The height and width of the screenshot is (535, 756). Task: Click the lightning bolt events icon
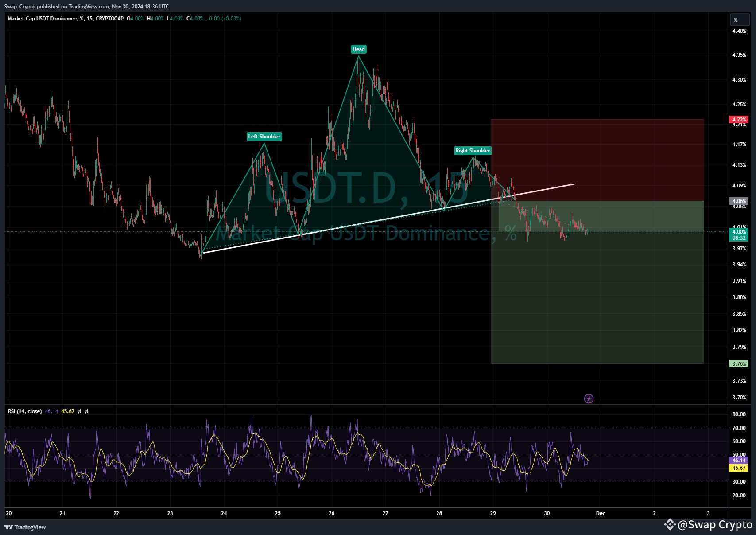pos(589,398)
